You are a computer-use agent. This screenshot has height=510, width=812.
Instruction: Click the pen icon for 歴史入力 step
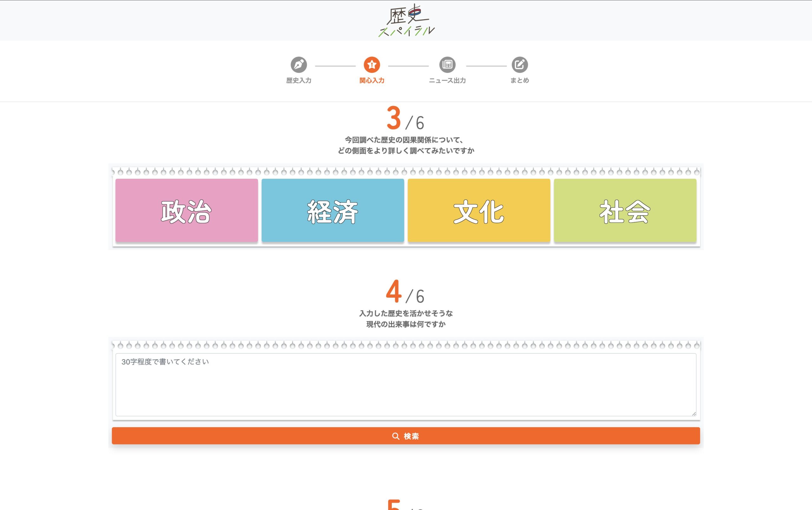point(299,64)
